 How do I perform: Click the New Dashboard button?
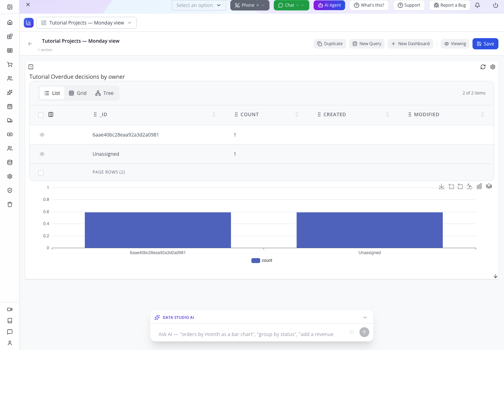pos(410,44)
